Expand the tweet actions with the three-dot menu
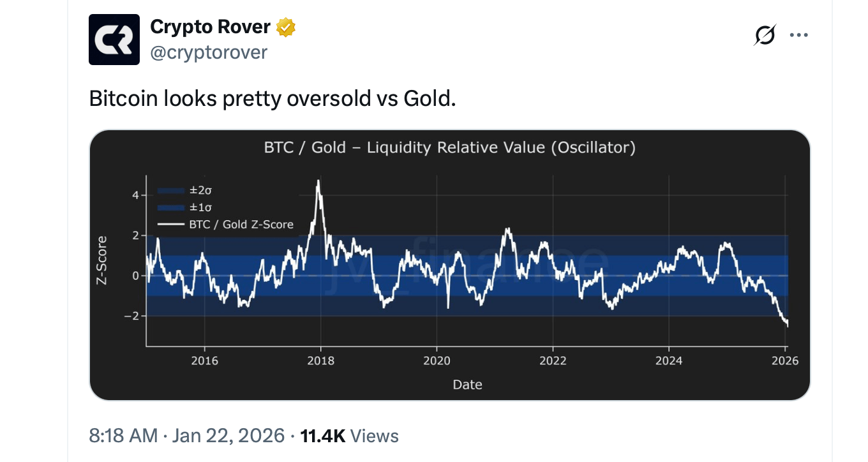Viewport: 868px width, 462px height. (798, 35)
